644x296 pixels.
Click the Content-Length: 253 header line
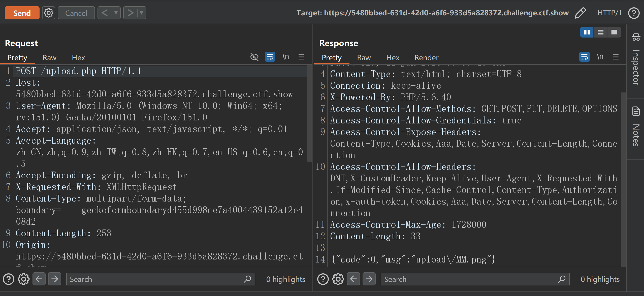(63, 233)
